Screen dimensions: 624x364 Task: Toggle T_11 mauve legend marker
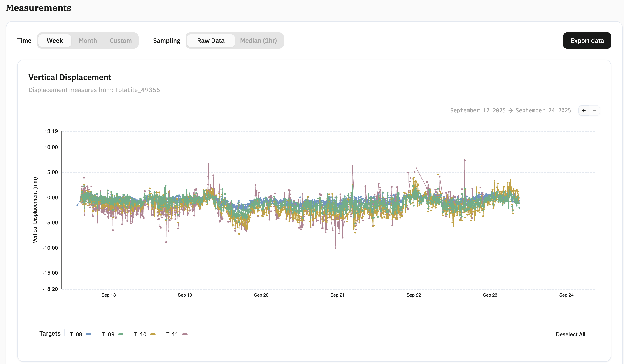click(185, 334)
